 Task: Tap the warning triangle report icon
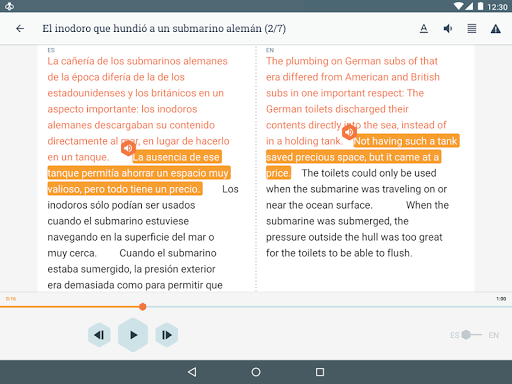pos(496,29)
